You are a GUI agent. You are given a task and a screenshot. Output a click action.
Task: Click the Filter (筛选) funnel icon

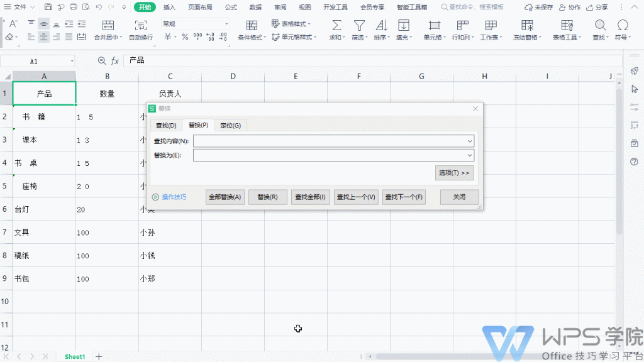(x=359, y=26)
